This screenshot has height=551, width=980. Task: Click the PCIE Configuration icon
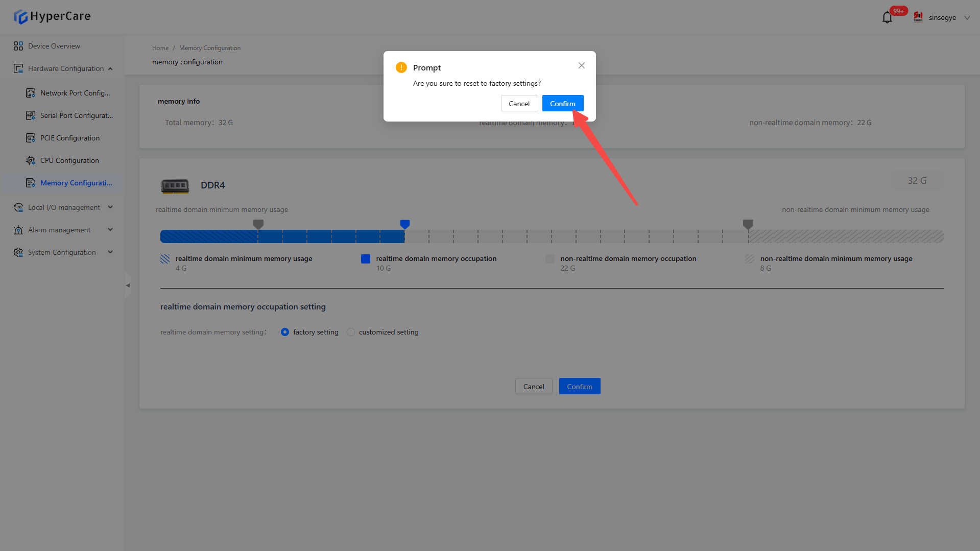pos(31,138)
